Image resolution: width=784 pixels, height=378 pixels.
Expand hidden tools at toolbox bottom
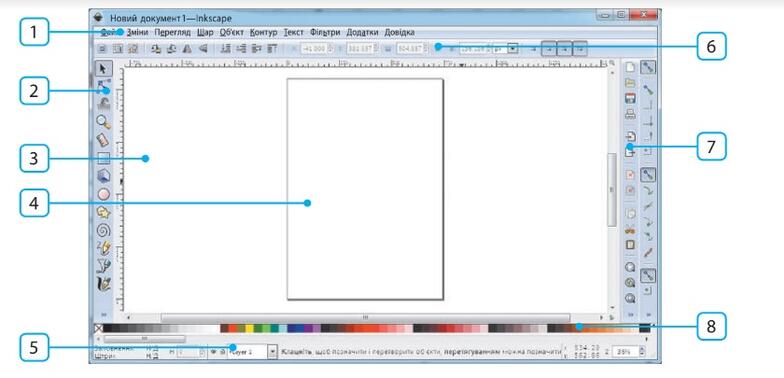104,314
